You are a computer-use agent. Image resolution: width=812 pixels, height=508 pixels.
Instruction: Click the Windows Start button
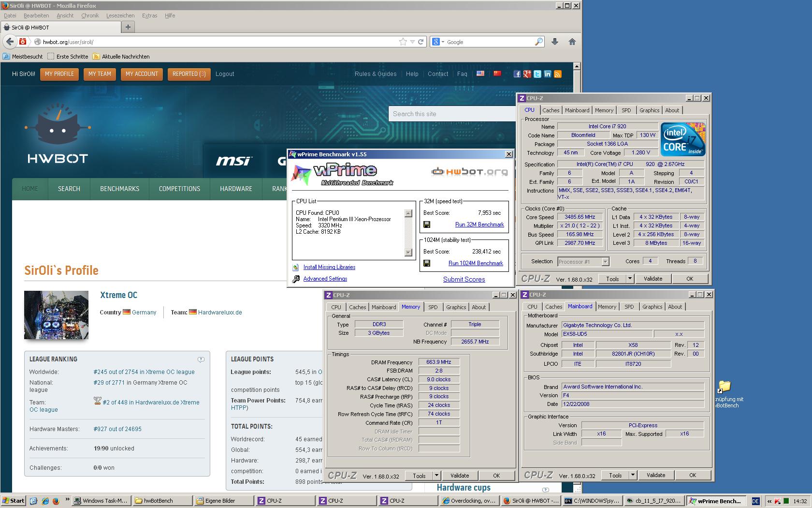13,501
